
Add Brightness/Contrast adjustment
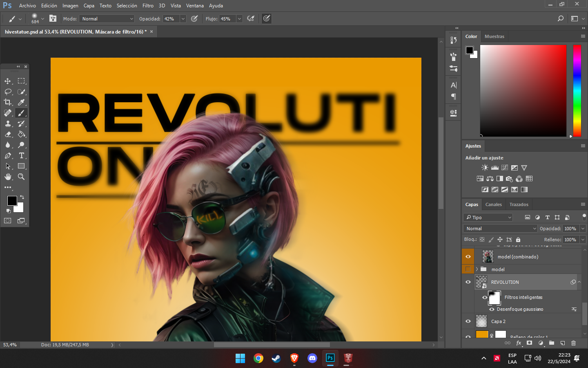click(x=485, y=168)
